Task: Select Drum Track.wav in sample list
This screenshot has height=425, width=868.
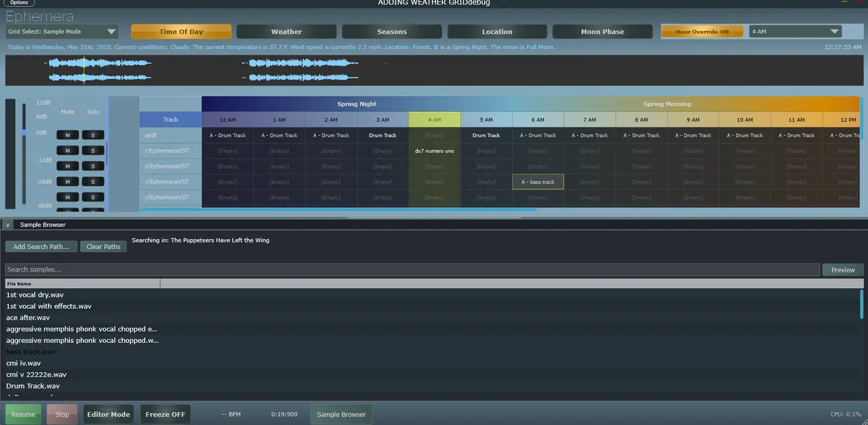Action: [x=33, y=386]
